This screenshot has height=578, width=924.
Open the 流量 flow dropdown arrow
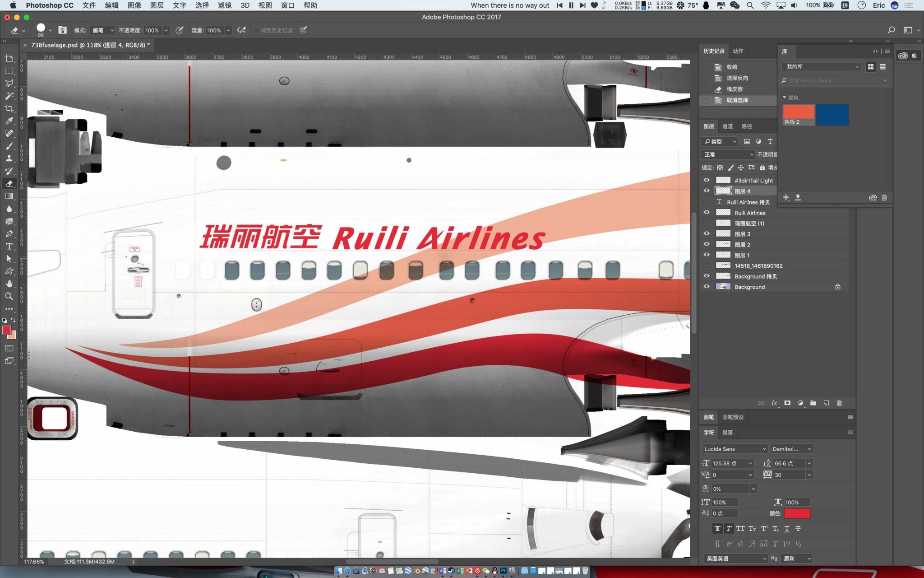click(x=228, y=30)
